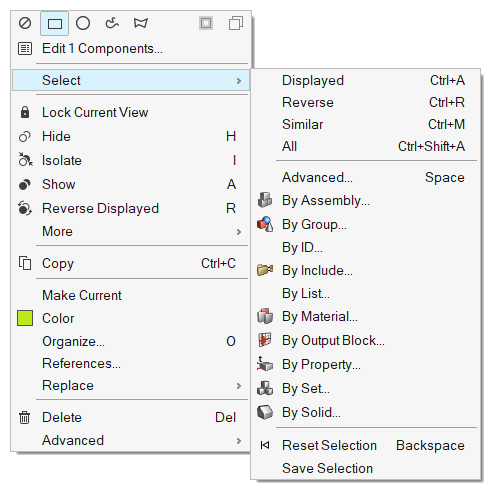Click the By Material cubes icon
Image resolution: width=489 pixels, height=493 pixels.
(265, 316)
